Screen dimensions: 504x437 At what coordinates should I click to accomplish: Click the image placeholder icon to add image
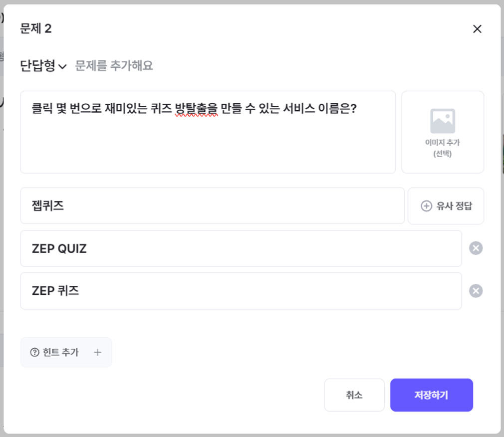pyautogui.click(x=443, y=121)
